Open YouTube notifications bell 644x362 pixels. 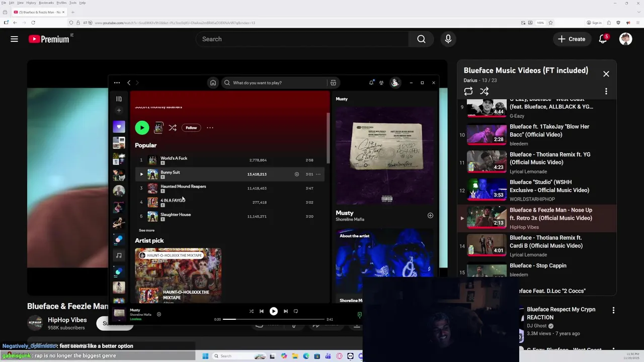603,39
